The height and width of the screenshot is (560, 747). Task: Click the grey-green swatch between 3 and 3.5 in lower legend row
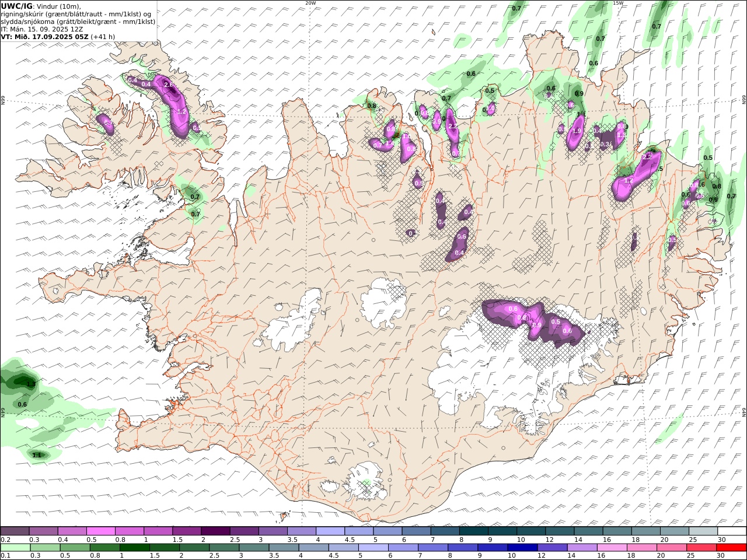(253, 548)
